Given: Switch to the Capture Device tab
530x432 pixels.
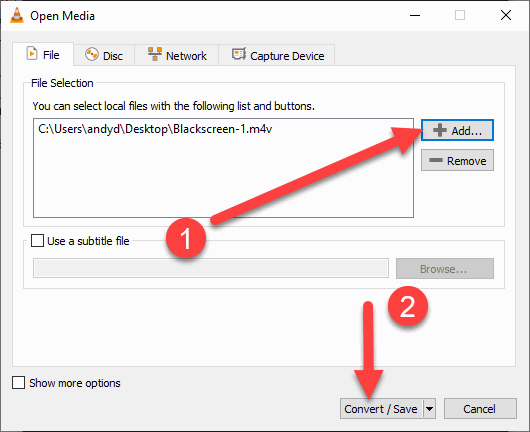Looking at the screenshot, I should [277, 55].
